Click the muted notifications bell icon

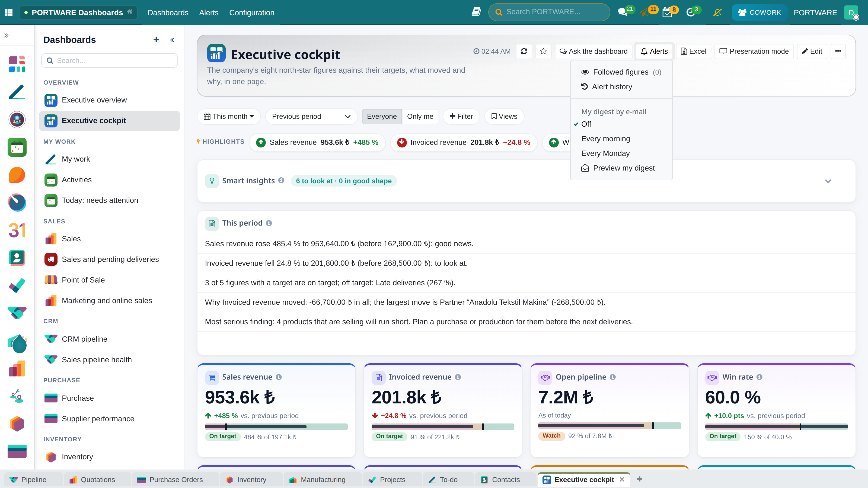tap(717, 12)
